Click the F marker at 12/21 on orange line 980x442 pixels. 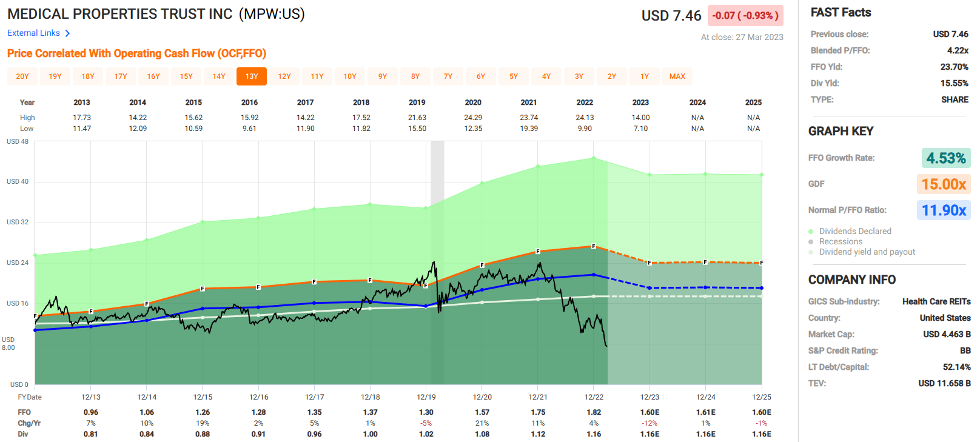(x=538, y=251)
